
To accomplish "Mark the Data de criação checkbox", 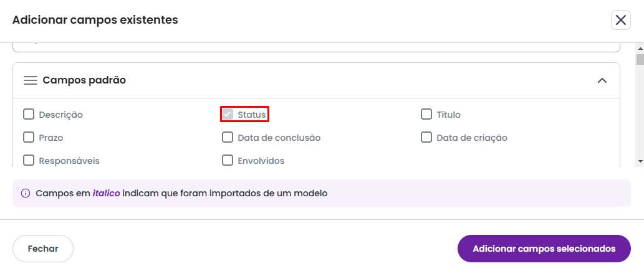I will click(426, 137).
